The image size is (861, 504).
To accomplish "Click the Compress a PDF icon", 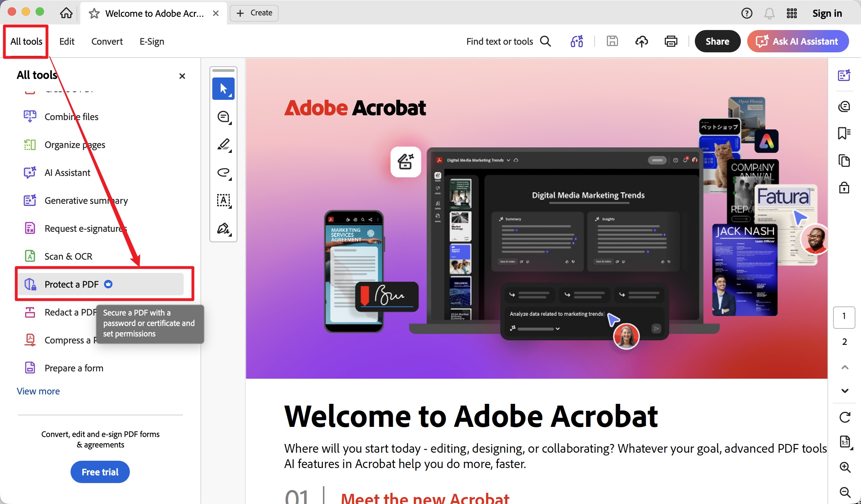I will (x=30, y=340).
